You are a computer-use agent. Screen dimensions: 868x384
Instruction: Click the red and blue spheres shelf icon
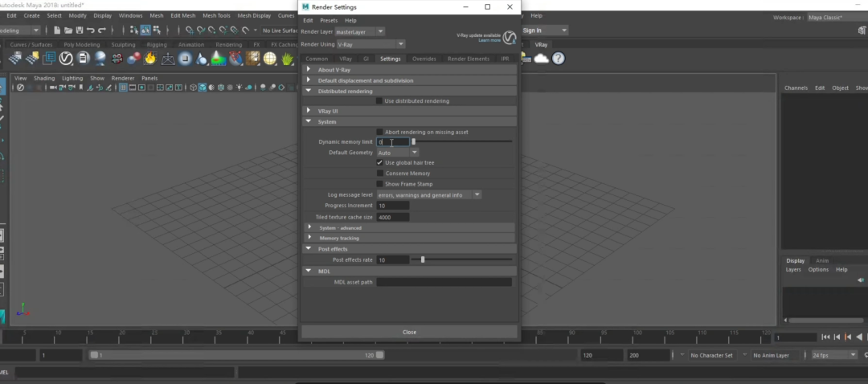pos(133,58)
